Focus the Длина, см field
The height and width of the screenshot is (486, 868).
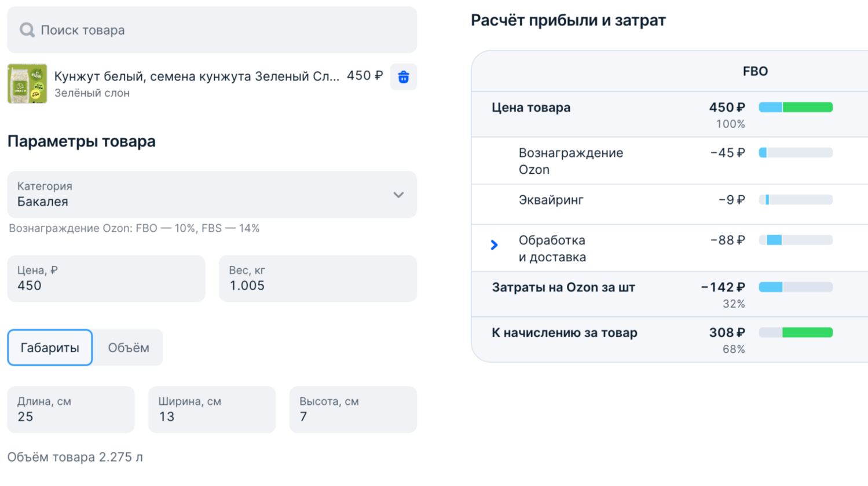(x=71, y=410)
